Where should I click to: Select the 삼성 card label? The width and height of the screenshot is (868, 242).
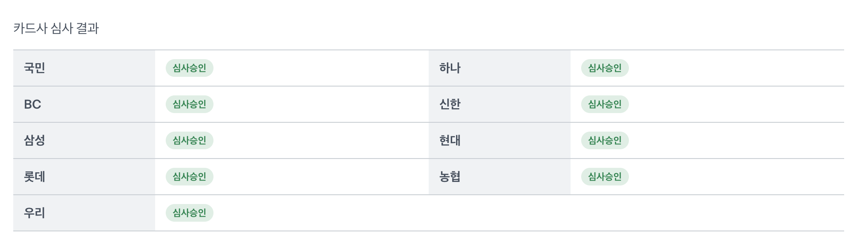click(34, 140)
